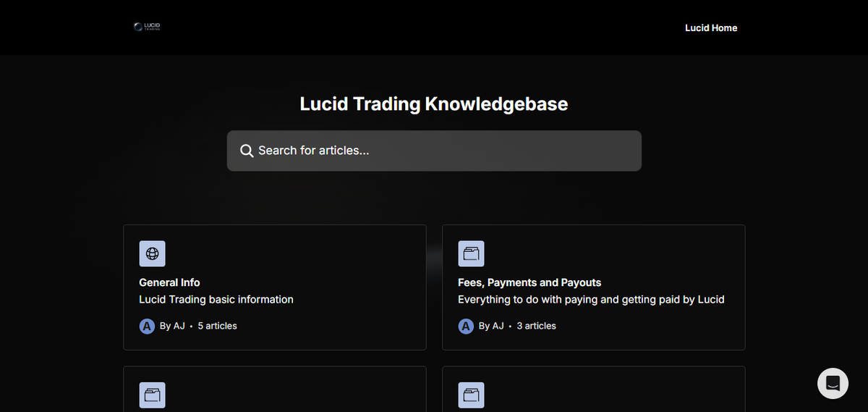
Task: Click AJ avatar in Fees card
Action: click(466, 326)
